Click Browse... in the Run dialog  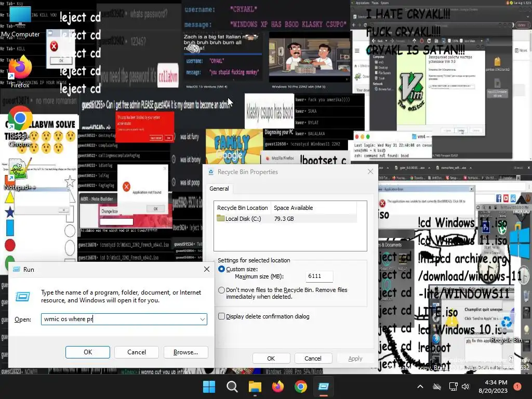(185, 352)
